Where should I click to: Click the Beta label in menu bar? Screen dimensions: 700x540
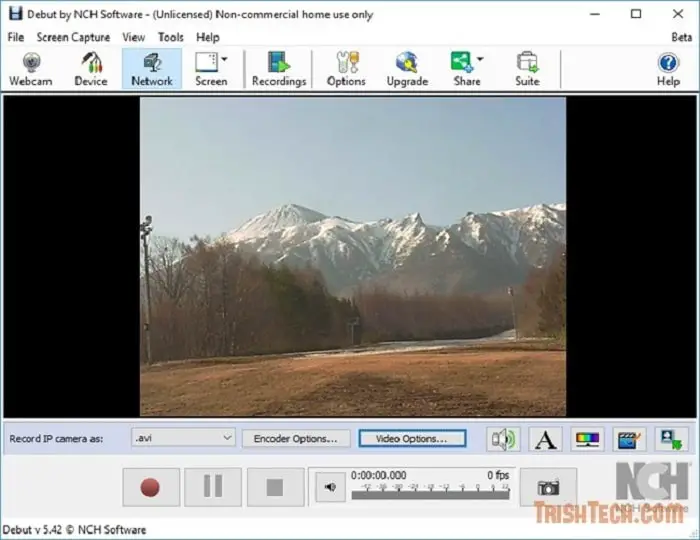tap(682, 37)
